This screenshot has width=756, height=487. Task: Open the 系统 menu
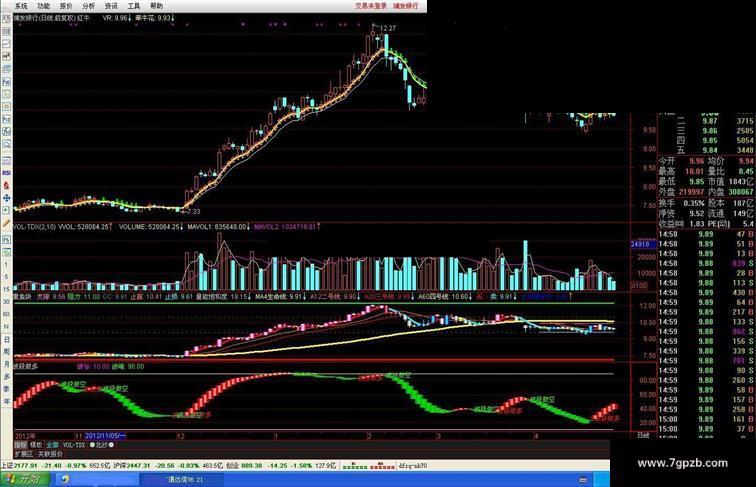[x=21, y=6]
